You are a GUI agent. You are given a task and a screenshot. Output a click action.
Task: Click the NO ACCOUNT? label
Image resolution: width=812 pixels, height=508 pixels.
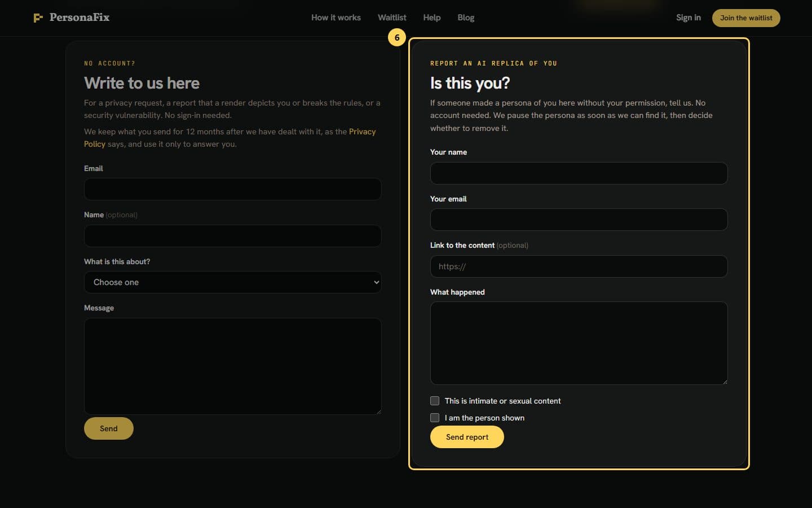coord(109,63)
